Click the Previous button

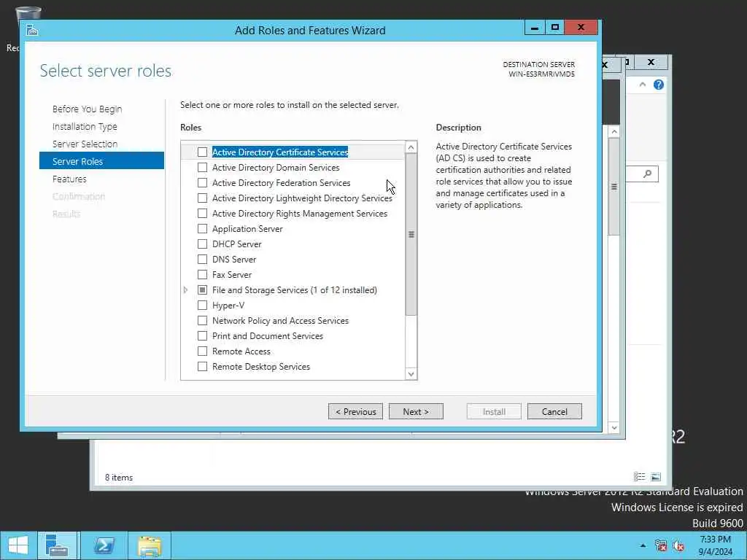355,411
